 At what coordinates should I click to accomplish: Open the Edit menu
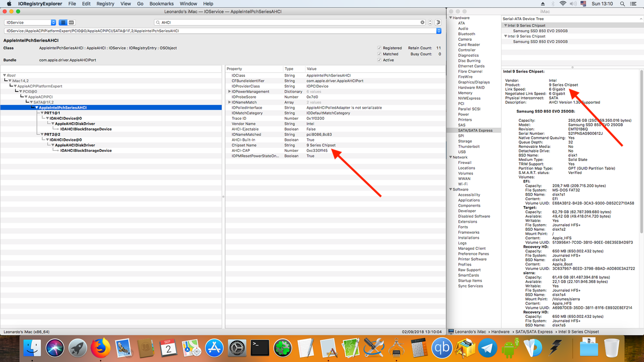pyautogui.click(x=87, y=4)
